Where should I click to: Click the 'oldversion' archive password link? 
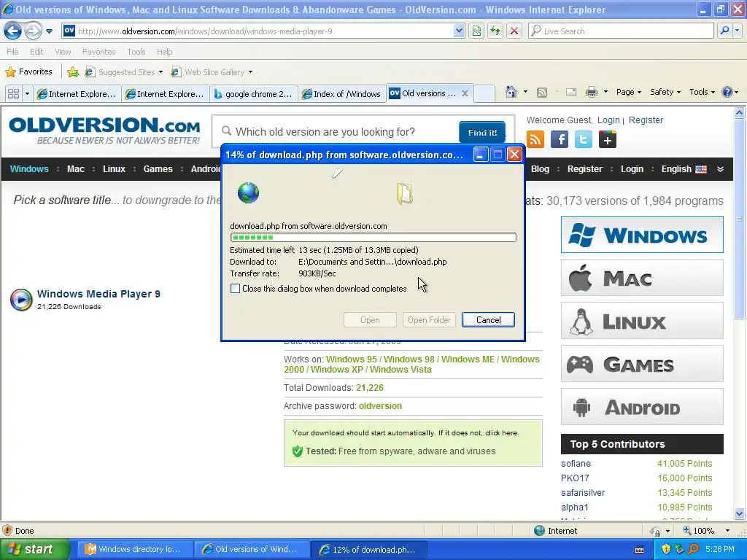click(x=380, y=405)
